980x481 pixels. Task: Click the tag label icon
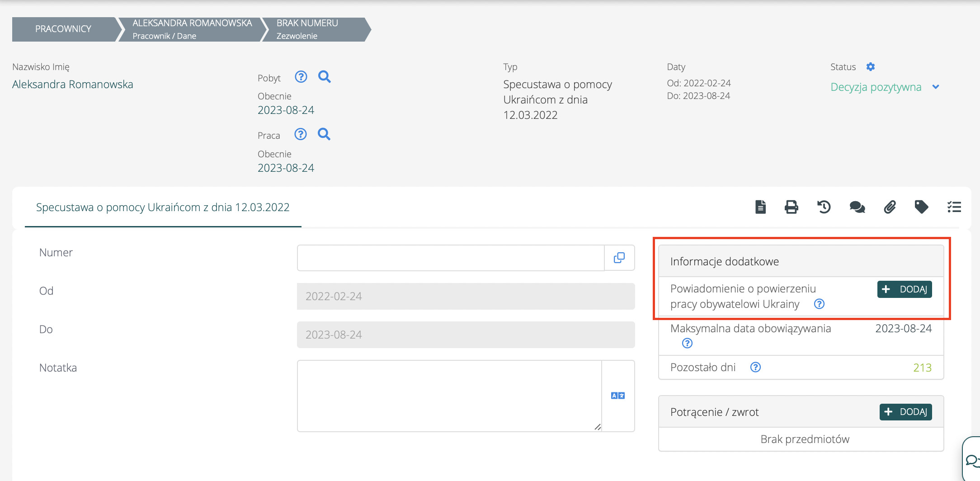pos(921,207)
